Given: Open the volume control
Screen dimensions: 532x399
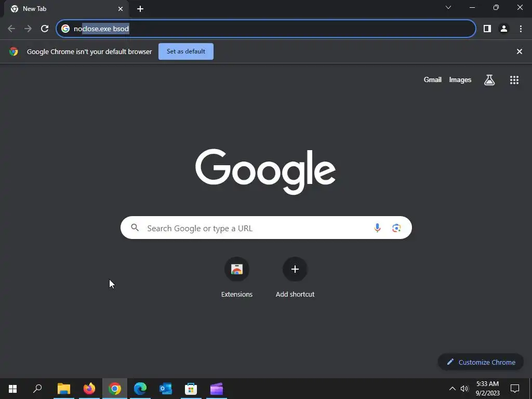Looking at the screenshot, I should (464, 389).
